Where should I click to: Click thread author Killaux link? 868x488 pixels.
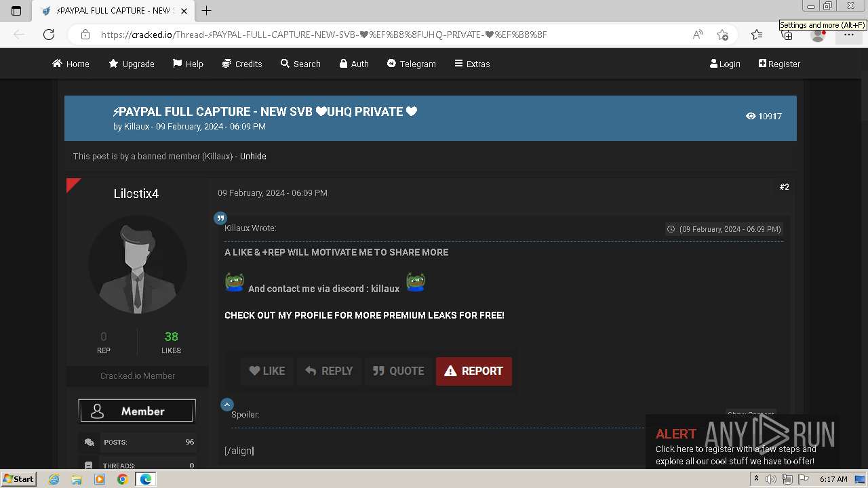pyautogui.click(x=136, y=127)
